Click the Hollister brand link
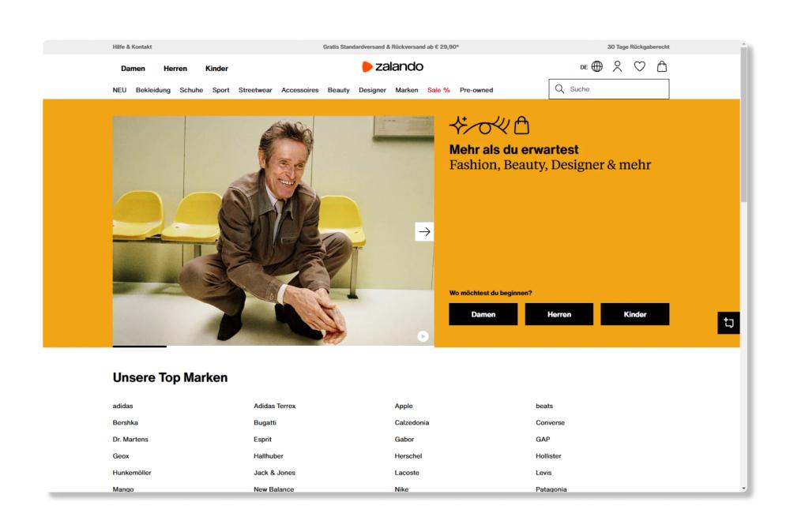Image resolution: width=790 pixels, height=532 pixels. click(x=548, y=455)
